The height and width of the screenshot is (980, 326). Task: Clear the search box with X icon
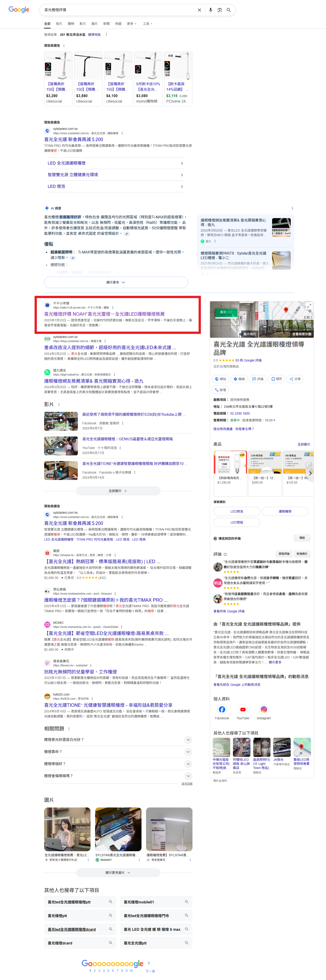tap(200, 10)
